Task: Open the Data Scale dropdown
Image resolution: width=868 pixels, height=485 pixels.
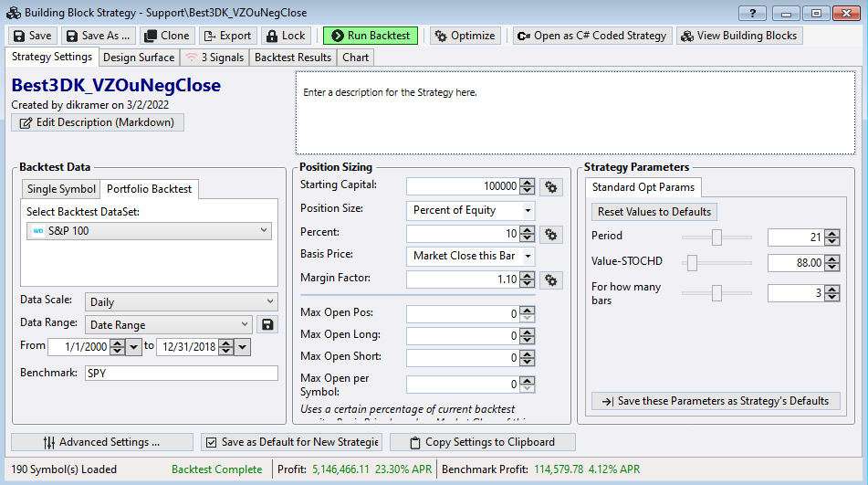Action: point(181,301)
